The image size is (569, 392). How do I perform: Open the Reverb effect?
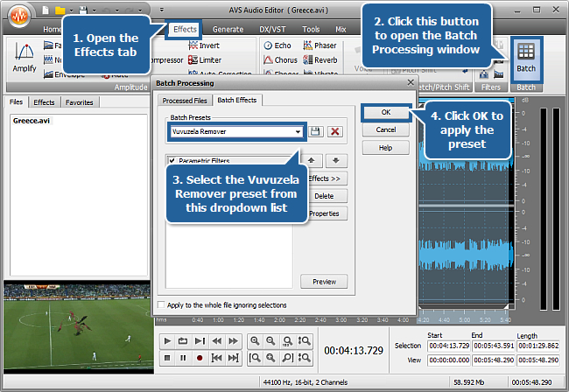tap(320, 60)
